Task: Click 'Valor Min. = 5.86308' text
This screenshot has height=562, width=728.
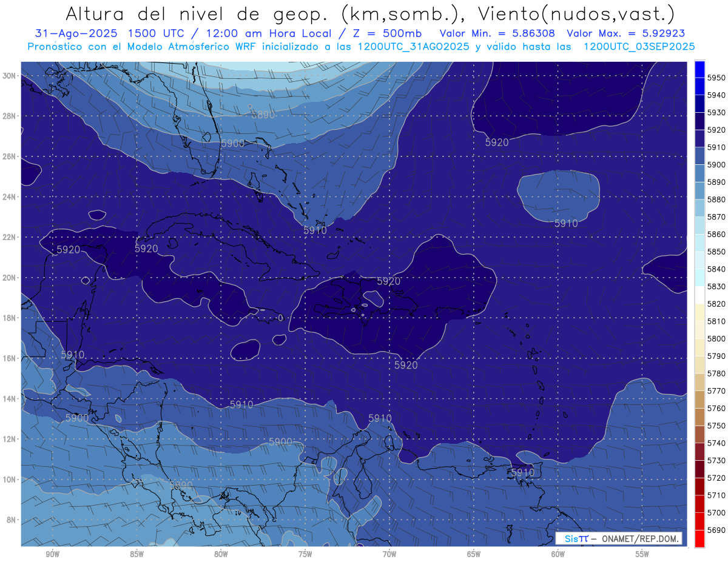Action: point(497,34)
